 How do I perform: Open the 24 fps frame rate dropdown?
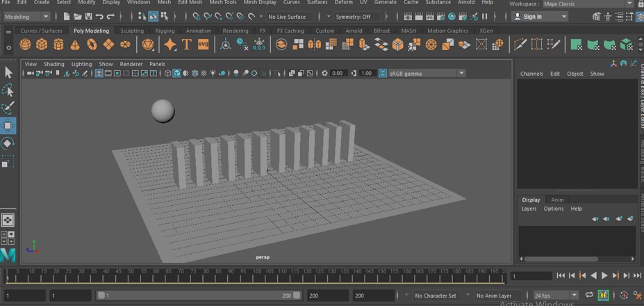click(x=556, y=296)
